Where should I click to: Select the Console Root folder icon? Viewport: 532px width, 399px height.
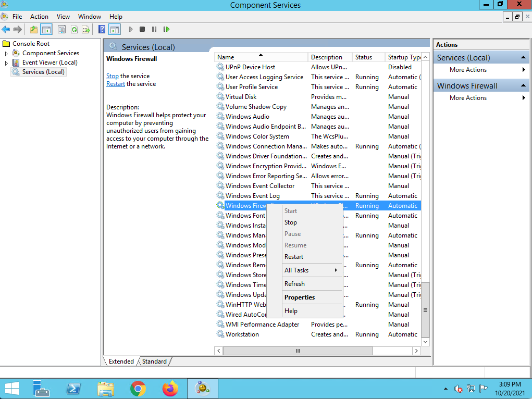click(x=6, y=43)
